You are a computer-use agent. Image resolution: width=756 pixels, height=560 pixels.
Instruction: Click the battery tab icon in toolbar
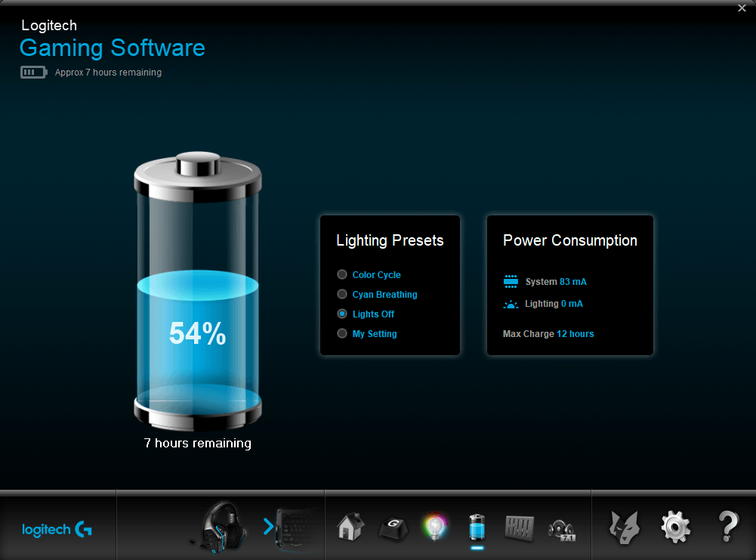click(x=477, y=526)
